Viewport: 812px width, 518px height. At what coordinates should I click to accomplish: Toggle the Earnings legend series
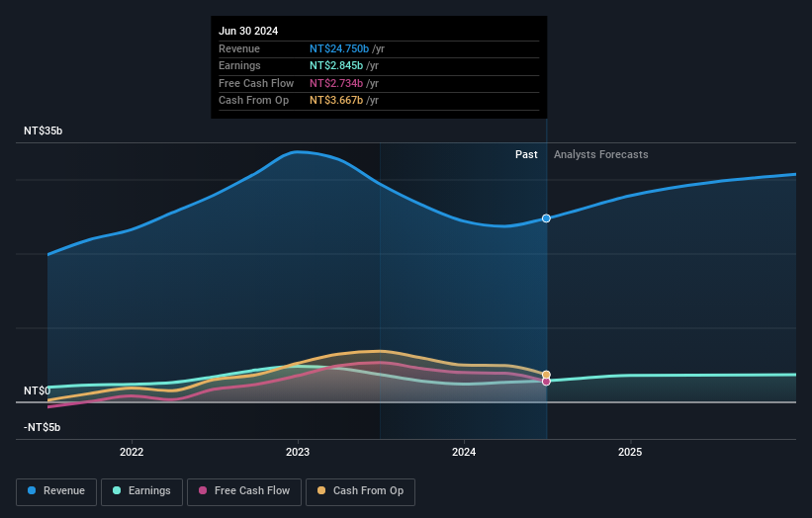141,491
